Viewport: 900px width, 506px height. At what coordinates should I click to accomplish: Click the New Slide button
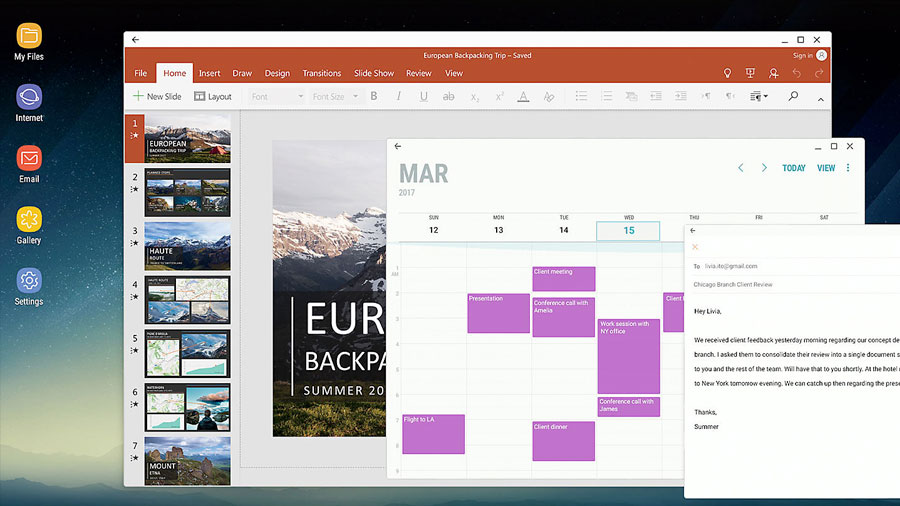tap(157, 96)
